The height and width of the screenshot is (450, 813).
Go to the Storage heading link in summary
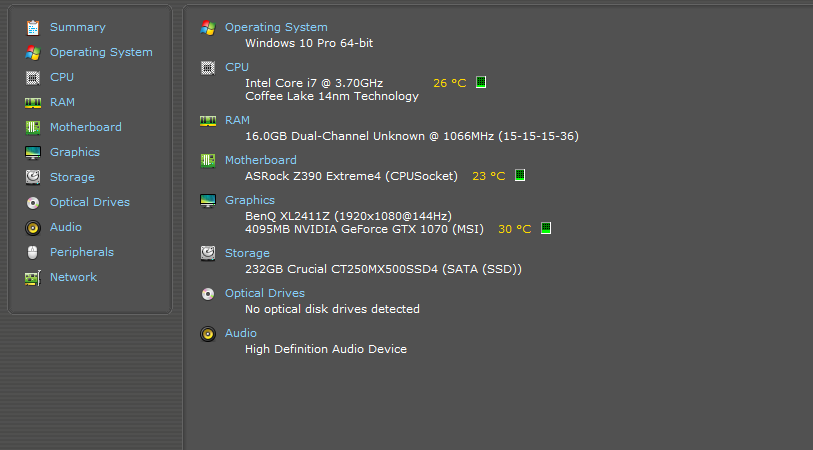click(247, 253)
